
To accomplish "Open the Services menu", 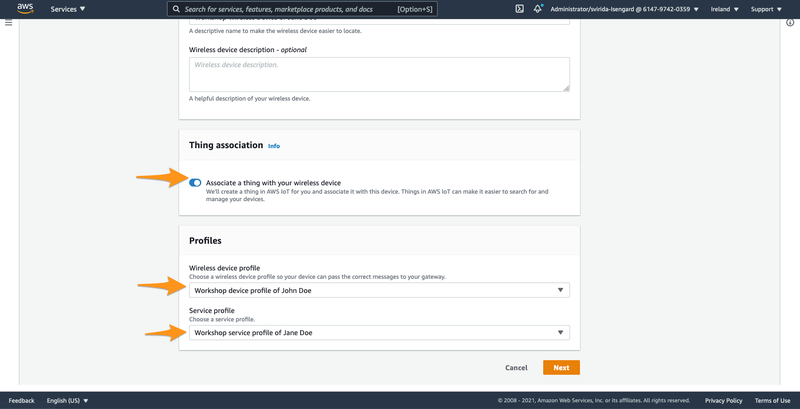I will pyautogui.click(x=68, y=9).
